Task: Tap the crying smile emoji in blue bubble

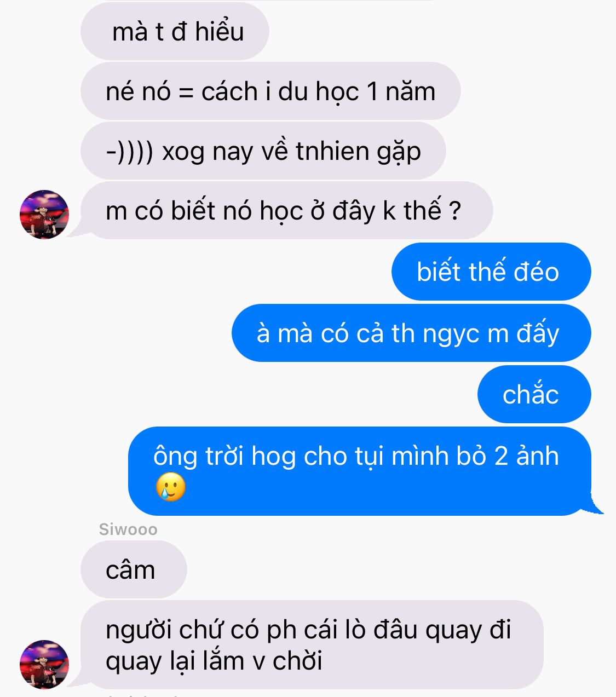Action: point(170,487)
